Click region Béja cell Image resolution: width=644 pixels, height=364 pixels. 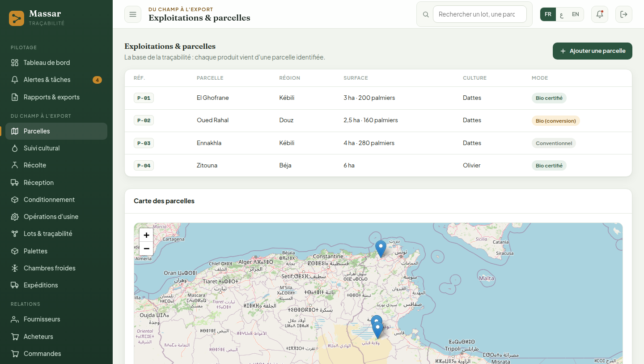tap(285, 165)
